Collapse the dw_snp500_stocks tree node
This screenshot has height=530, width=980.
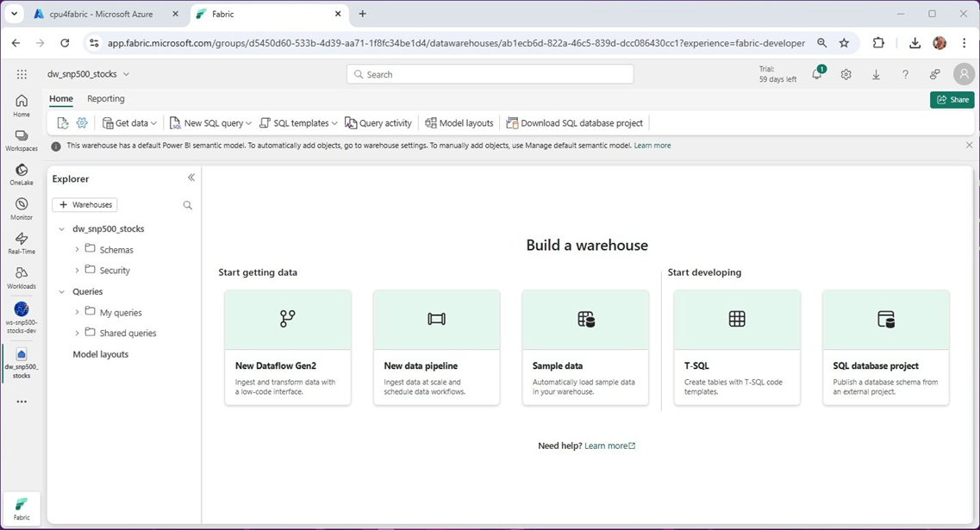62,228
